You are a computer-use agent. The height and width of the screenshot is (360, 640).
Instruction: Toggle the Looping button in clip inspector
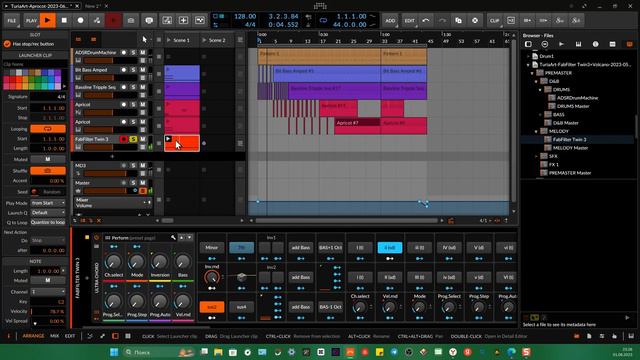(48, 129)
